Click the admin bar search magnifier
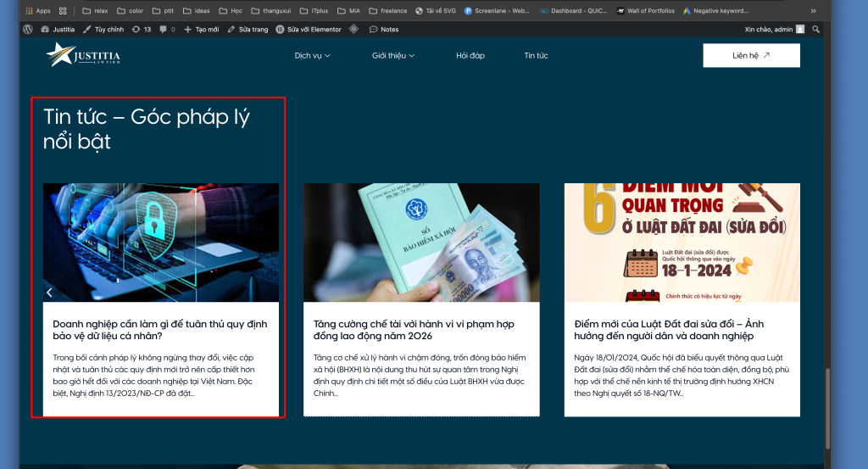Screen dimensions: 868x469 click(x=815, y=29)
